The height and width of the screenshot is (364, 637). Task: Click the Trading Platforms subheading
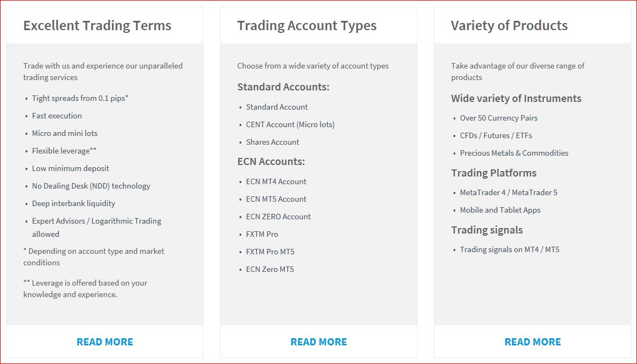[x=494, y=173]
